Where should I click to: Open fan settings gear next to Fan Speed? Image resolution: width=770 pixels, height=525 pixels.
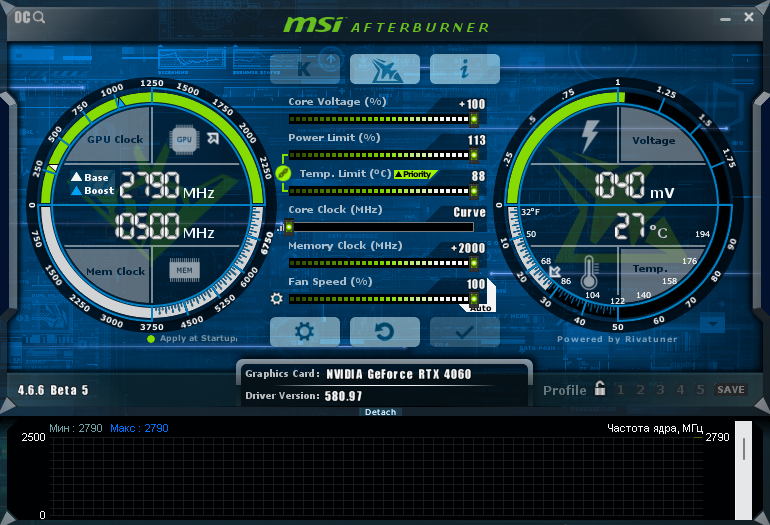[276, 298]
